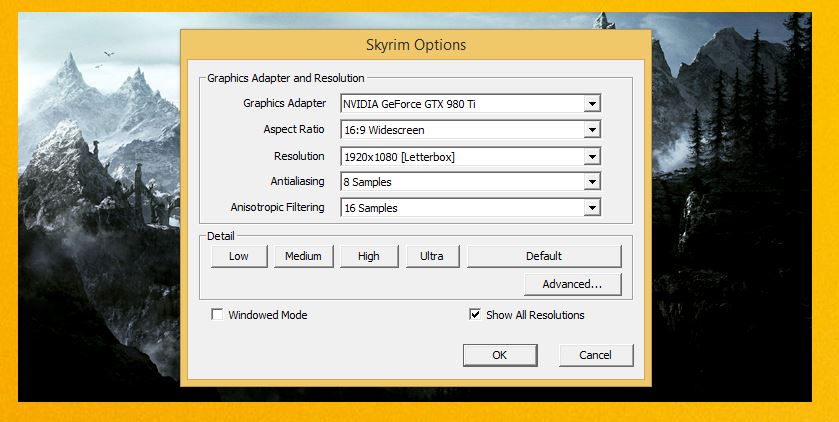The height and width of the screenshot is (422, 839).
Task: Click the Windowed Mode label text
Action: tap(268, 315)
